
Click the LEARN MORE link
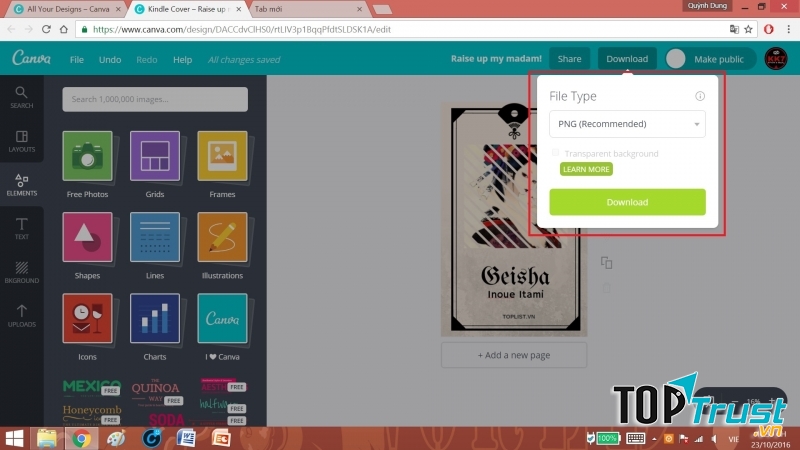585,170
